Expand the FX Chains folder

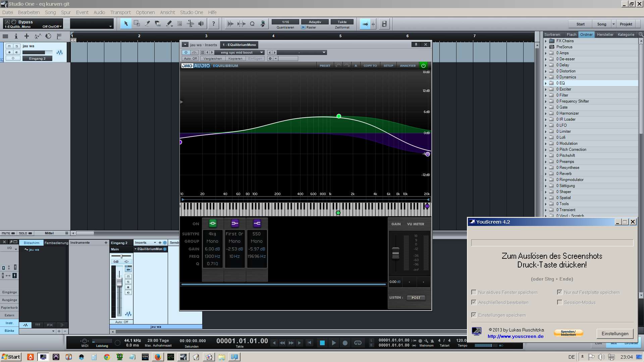pos(546,41)
